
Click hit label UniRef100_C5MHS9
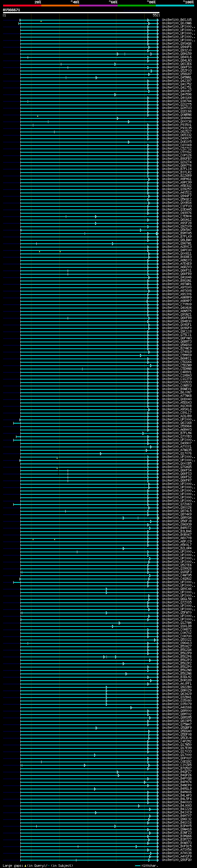pos(177,355)
